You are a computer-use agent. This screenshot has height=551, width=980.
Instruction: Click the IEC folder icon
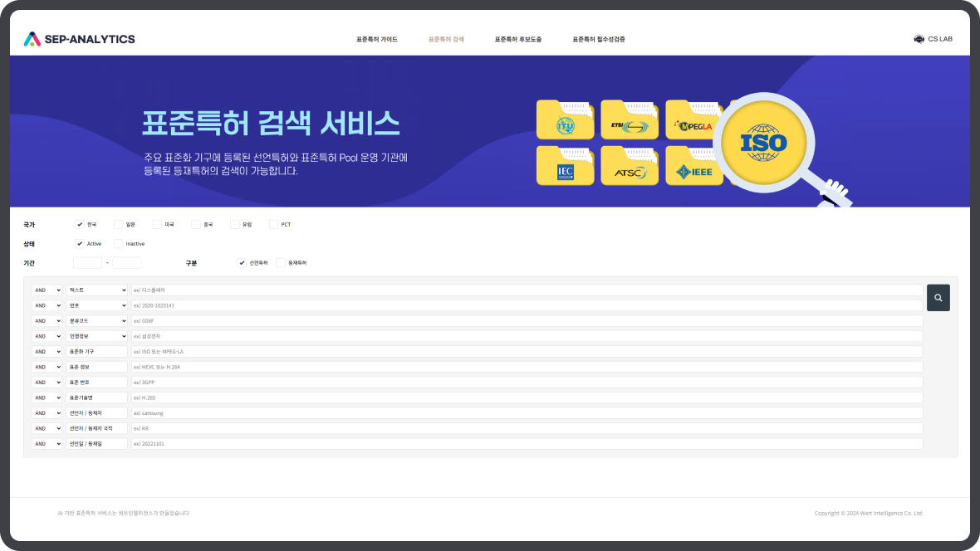(x=565, y=166)
